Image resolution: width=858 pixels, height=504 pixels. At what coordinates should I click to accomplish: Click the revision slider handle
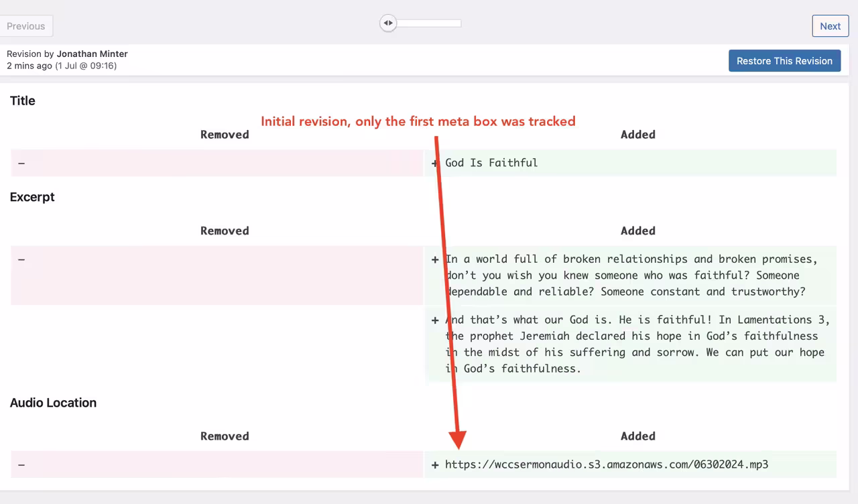(388, 23)
